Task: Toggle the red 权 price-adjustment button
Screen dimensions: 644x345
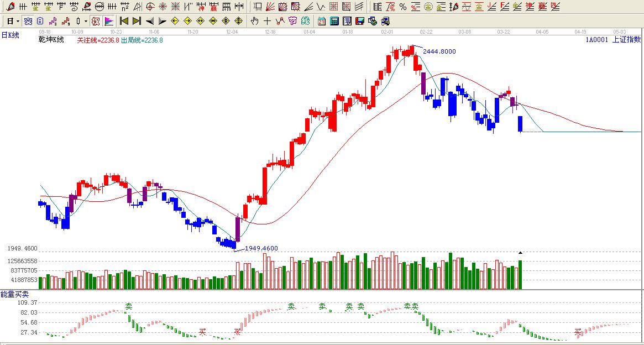Action: click(x=96, y=21)
